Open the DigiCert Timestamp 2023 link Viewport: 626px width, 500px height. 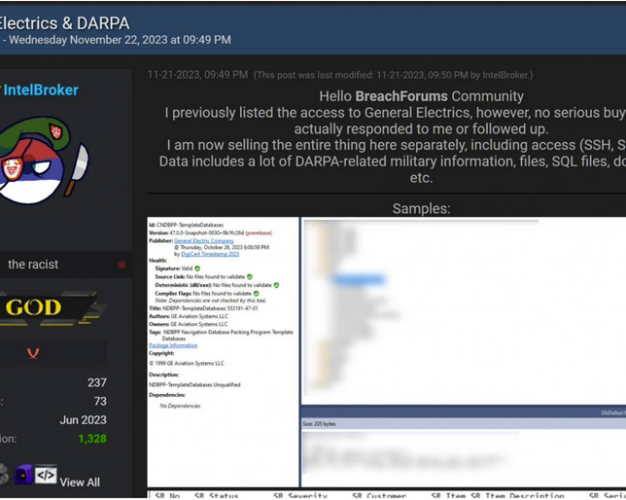[210, 254]
